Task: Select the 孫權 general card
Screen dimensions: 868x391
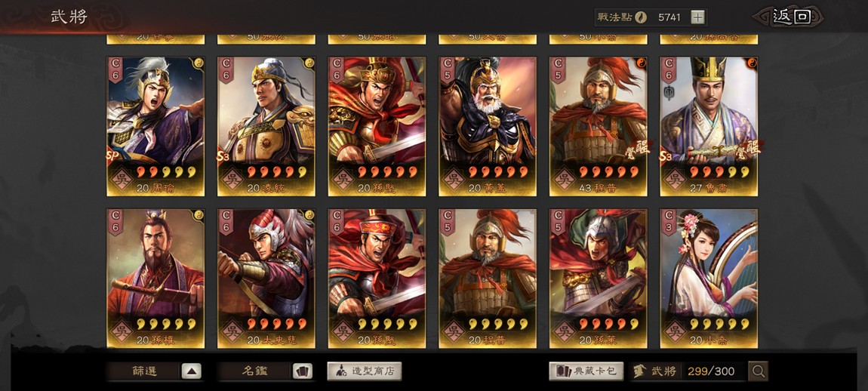Action: click(x=155, y=279)
